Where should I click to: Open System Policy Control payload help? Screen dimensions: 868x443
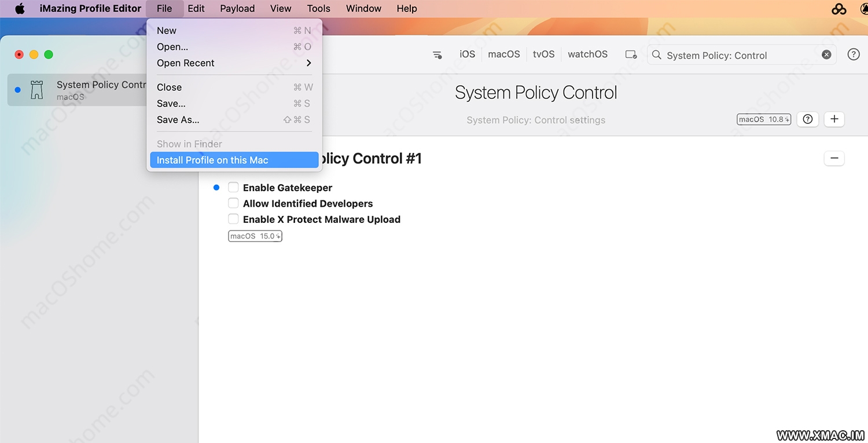click(x=808, y=119)
